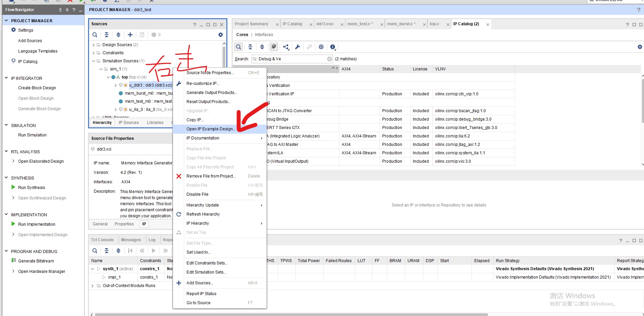Image resolution: width=644 pixels, height=316 pixels.
Task: Expand all in IP Catalog toolbar
Action: click(262, 47)
